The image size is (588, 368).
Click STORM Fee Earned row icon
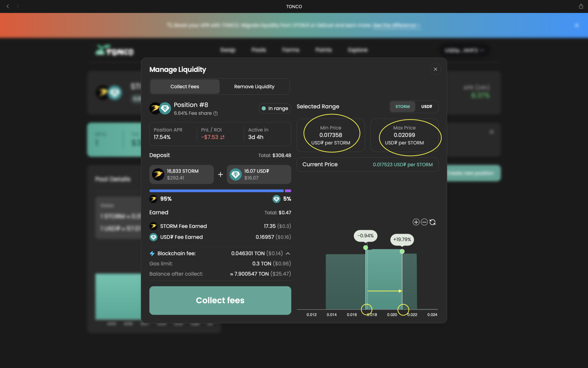click(x=153, y=226)
